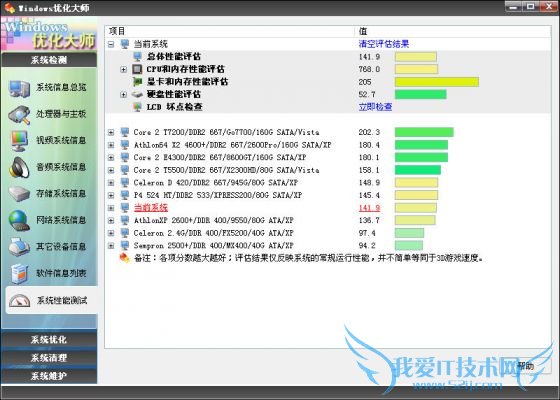Expand the Celeron D 420 comparison row
The image size is (560, 400).
pos(111,182)
